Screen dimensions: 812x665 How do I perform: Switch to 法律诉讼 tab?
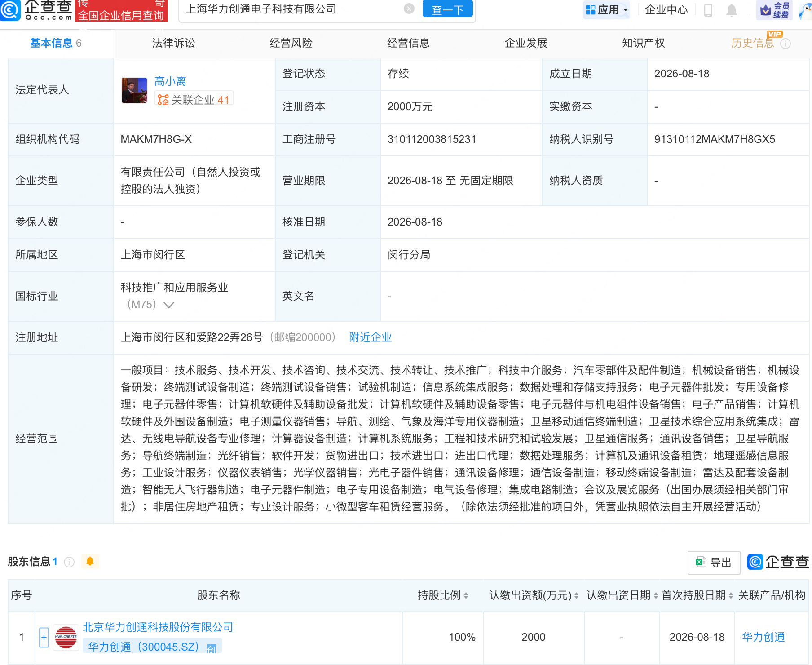(x=173, y=43)
